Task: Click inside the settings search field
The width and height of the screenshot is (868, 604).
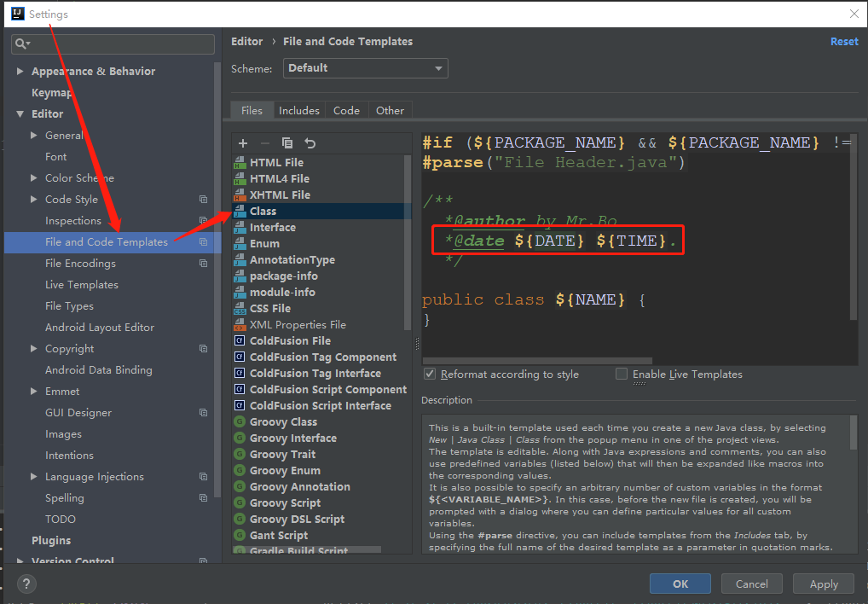Action: (113, 44)
